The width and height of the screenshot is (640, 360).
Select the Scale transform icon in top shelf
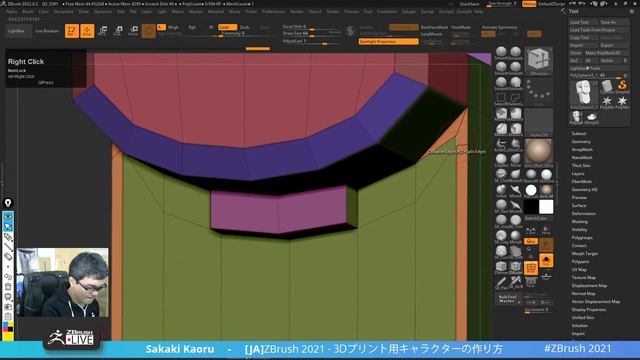coord(118,31)
